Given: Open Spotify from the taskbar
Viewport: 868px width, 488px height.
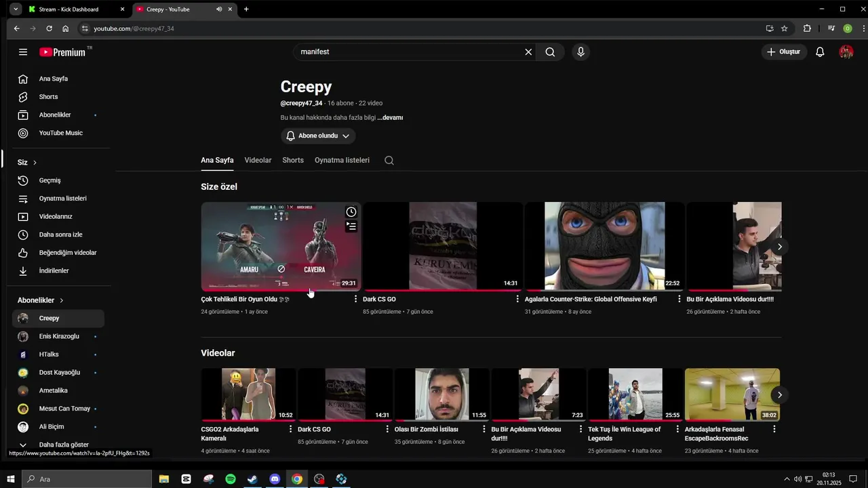Looking at the screenshot, I should click(231, 479).
